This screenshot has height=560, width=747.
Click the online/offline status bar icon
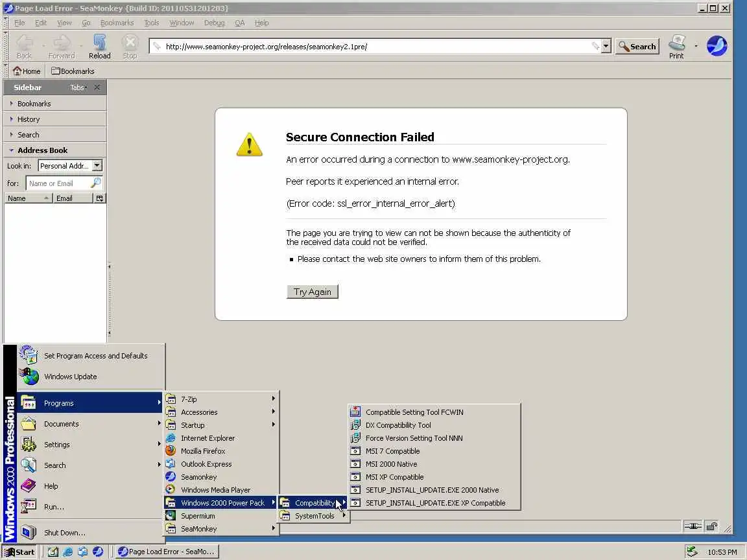tap(693, 526)
